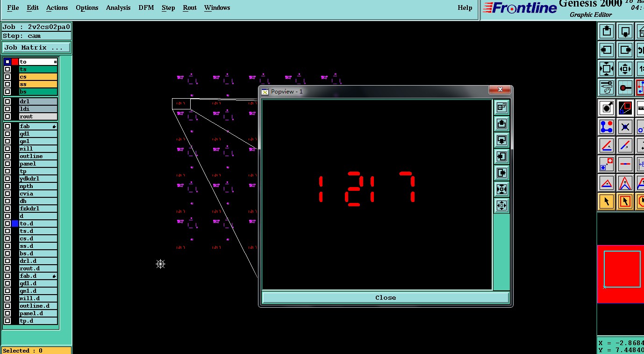Toggle checkbox for the bs layer
The image size is (644, 354).
click(7, 92)
